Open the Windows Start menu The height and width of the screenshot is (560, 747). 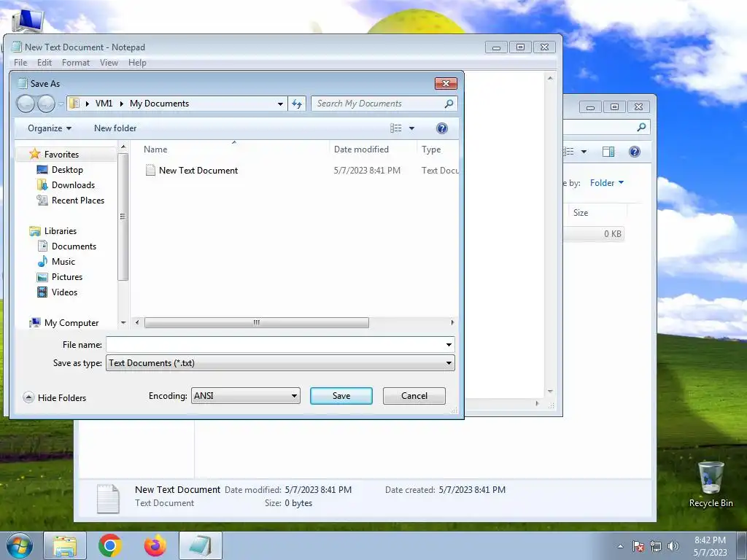point(20,545)
